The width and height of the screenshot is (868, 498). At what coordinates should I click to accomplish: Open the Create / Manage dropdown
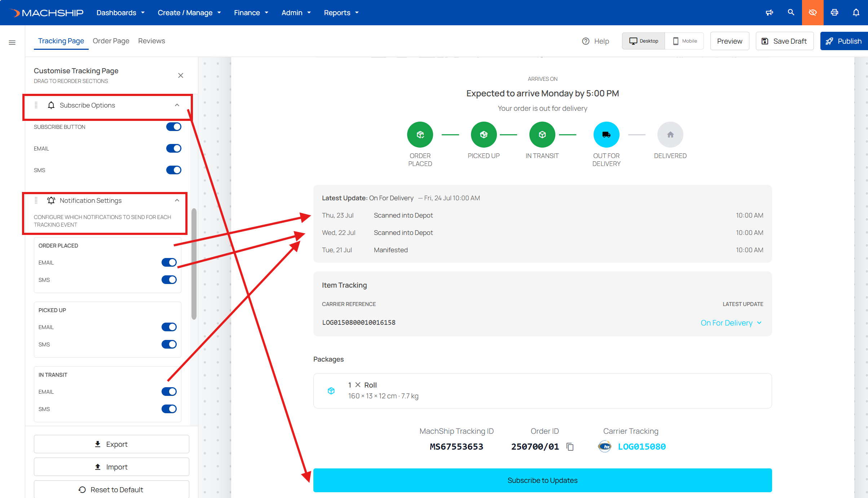pos(189,13)
